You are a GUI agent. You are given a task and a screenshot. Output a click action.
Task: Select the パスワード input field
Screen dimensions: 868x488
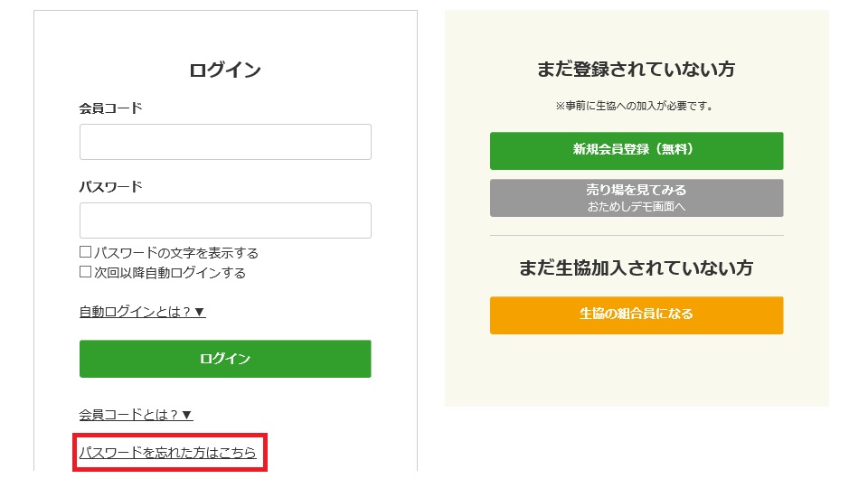[x=225, y=221]
